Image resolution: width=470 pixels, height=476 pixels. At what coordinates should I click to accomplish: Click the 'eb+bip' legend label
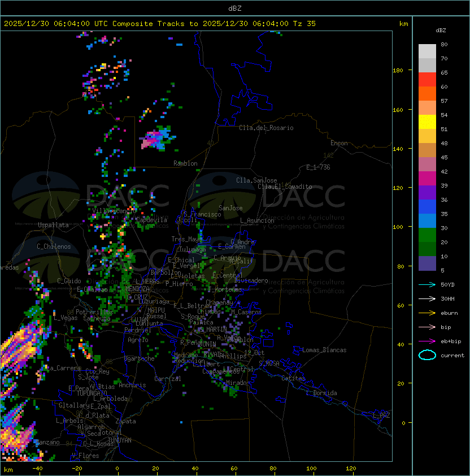pyautogui.click(x=451, y=341)
